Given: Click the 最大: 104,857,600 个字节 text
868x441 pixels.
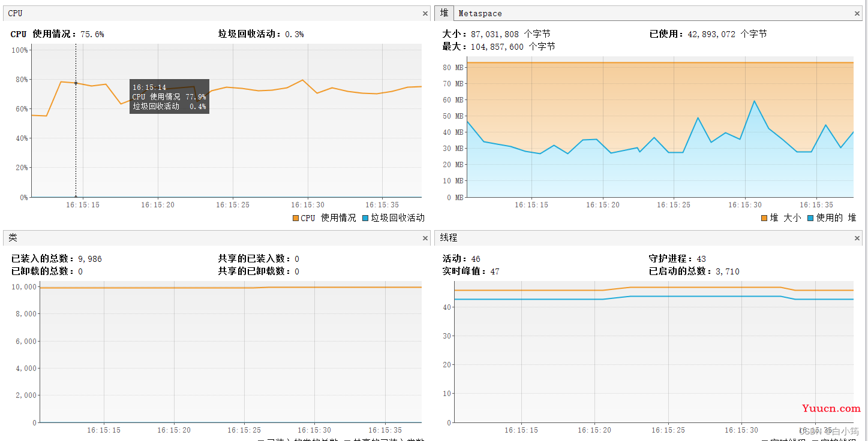Looking at the screenshot, I should click(498, 47).
